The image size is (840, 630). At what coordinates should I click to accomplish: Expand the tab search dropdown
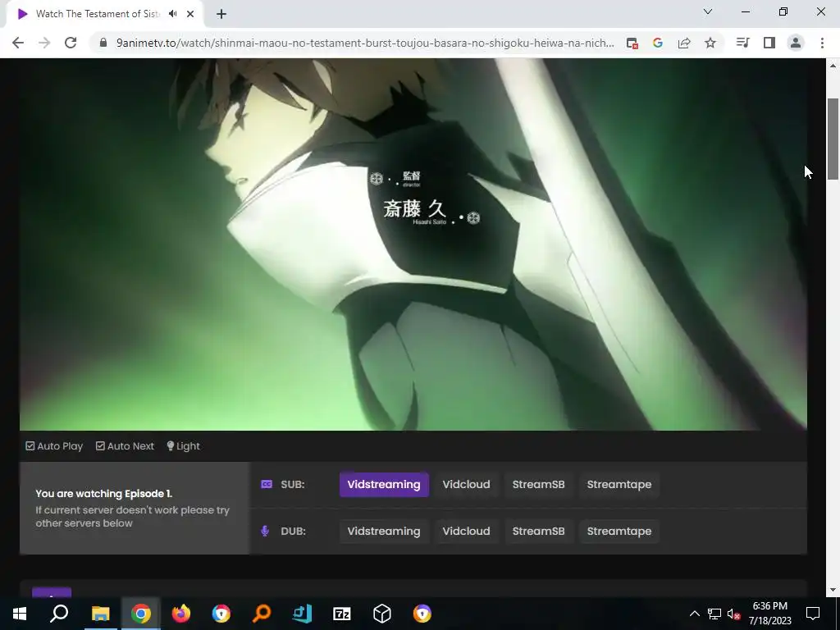coord(708,11)
